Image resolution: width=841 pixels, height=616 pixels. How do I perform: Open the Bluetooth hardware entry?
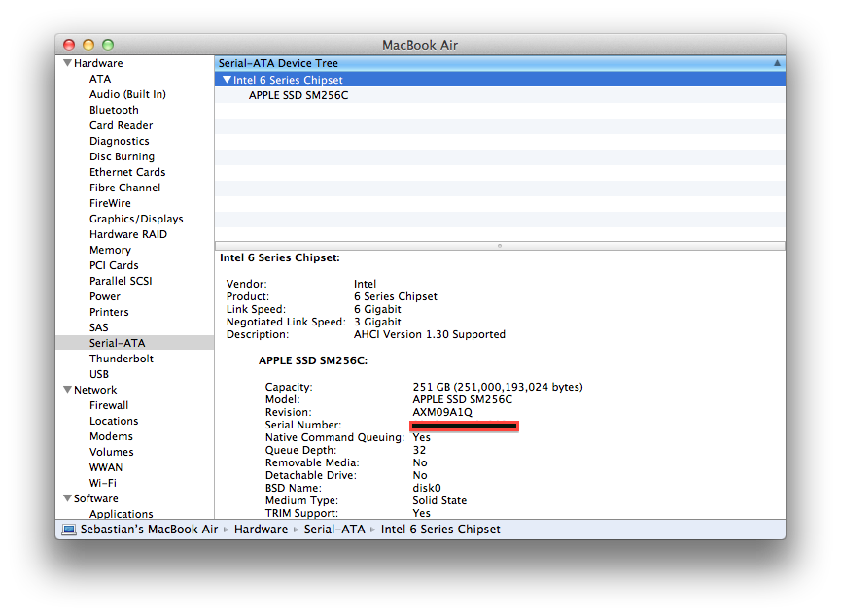(x=114, y=110)
